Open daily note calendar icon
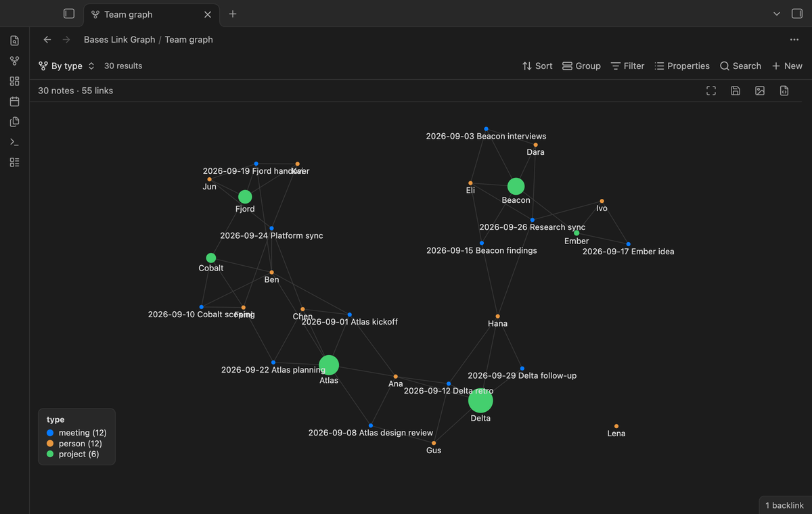 14,101
